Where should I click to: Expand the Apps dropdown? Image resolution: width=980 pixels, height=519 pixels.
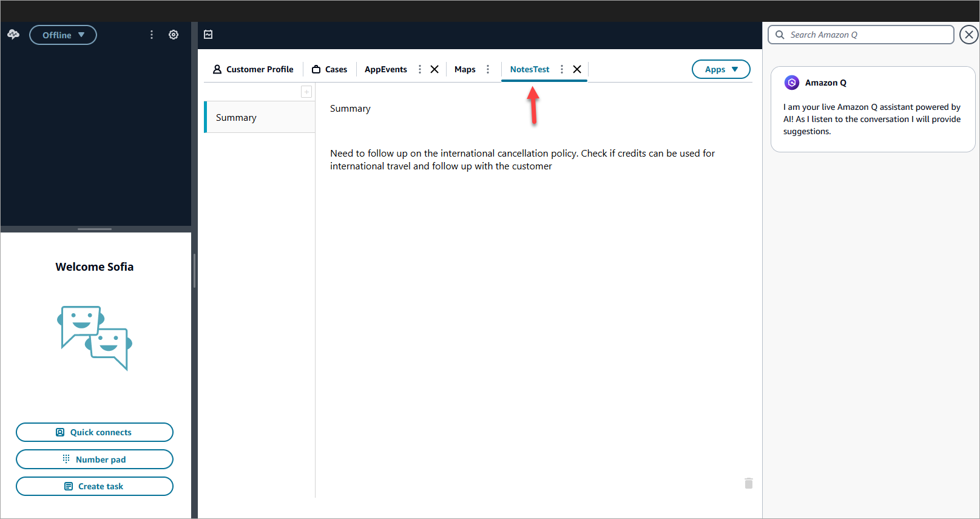click(x=720, y=69)
